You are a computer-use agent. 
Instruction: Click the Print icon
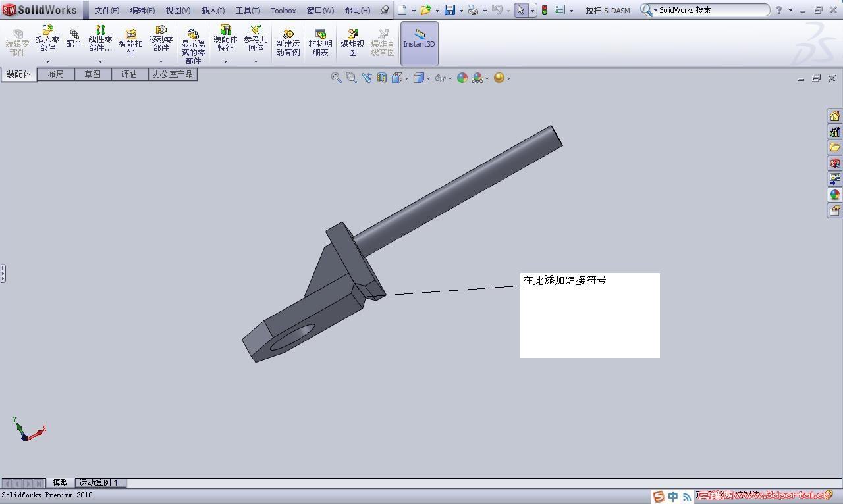click(473, 10)
